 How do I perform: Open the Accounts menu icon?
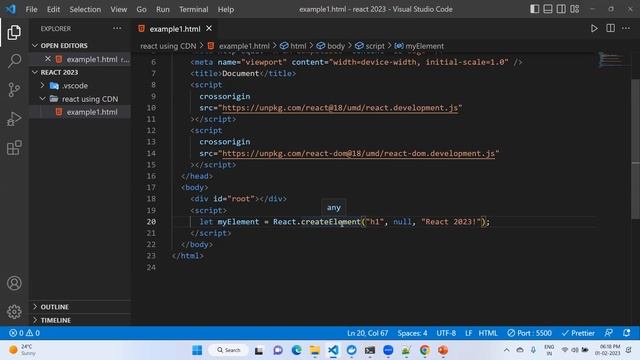click(14, 283)
